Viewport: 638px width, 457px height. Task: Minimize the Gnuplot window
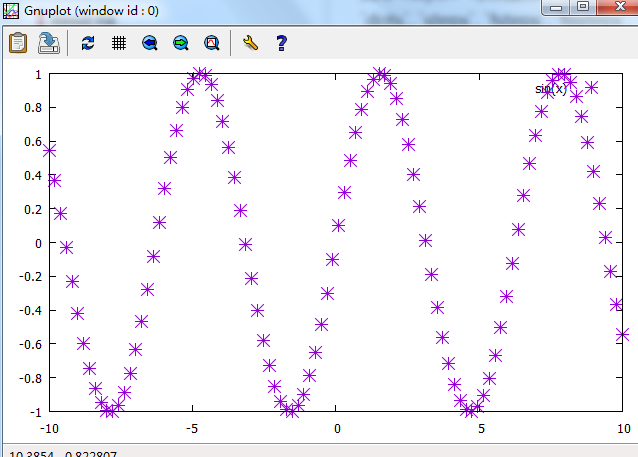coord(556,7)
